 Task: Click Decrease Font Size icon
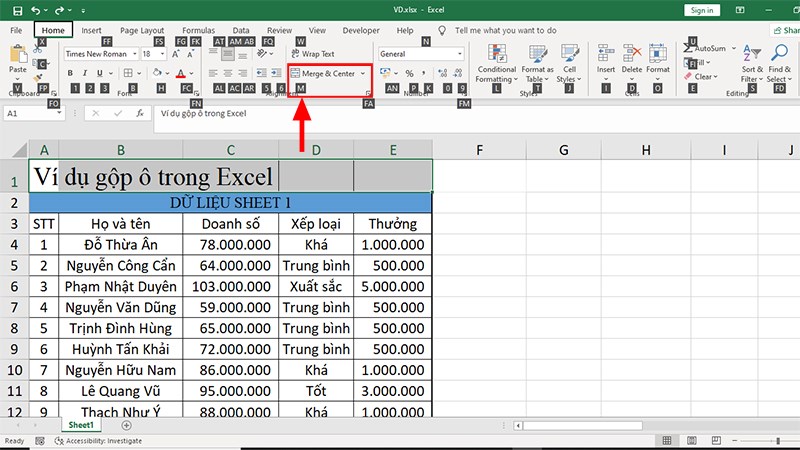pos(190,54)
